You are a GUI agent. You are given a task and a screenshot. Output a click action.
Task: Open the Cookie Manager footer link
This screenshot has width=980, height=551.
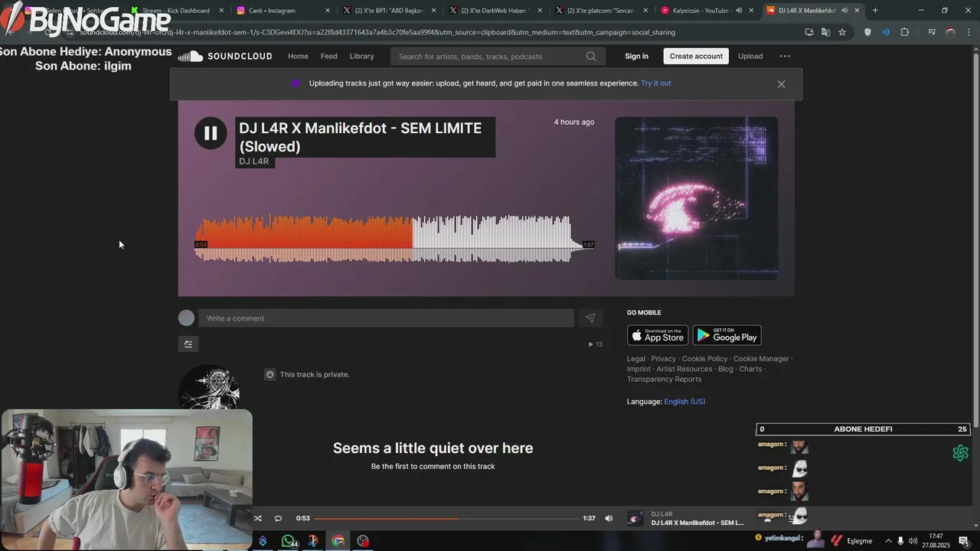(760, 359)
